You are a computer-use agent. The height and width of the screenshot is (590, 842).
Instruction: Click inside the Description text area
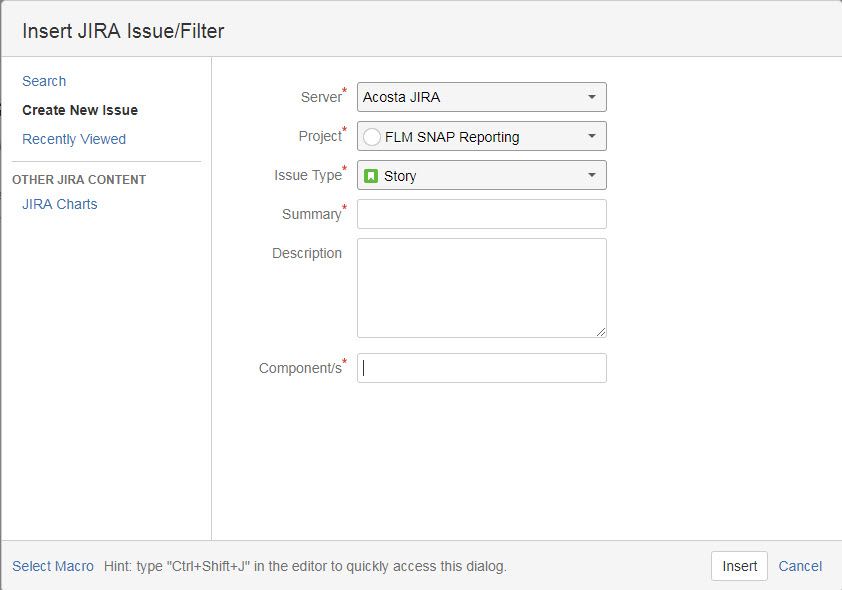481,287
